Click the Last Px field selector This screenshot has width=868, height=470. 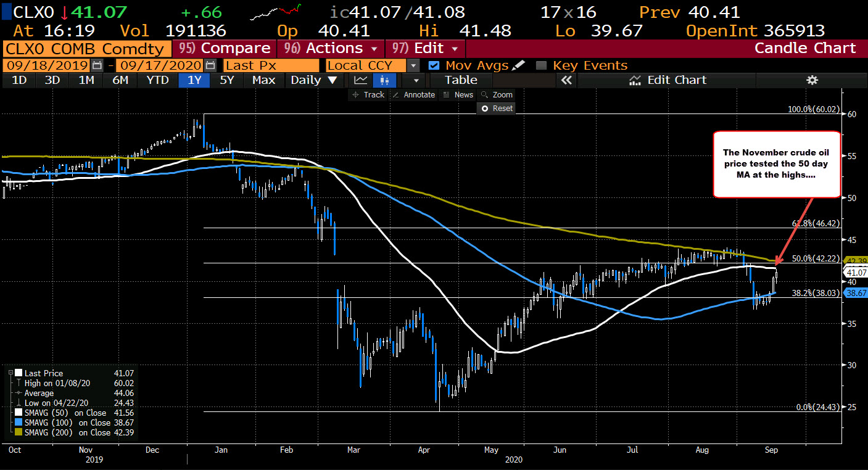[x=272, y=65]
